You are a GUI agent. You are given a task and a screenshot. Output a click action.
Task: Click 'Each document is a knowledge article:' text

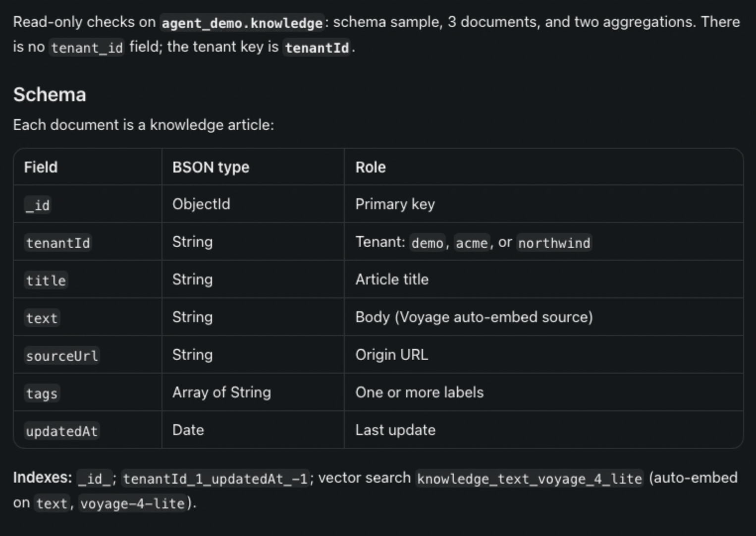(x=144, y=125)
